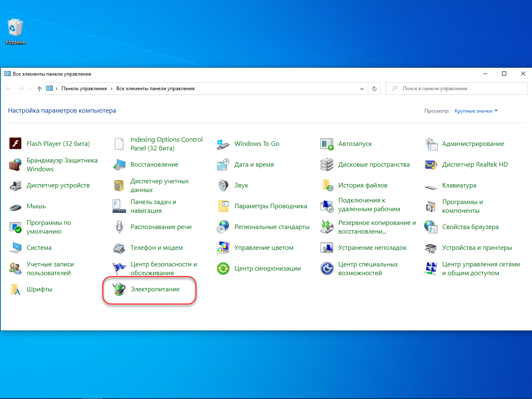Launch Диспетчер устройств icon

pyautogui.click(x=15, y=185)
